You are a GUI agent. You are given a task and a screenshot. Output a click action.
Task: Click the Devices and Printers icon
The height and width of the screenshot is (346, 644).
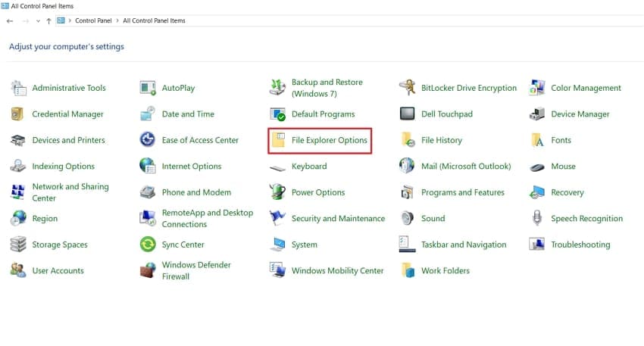pos(18,140)
